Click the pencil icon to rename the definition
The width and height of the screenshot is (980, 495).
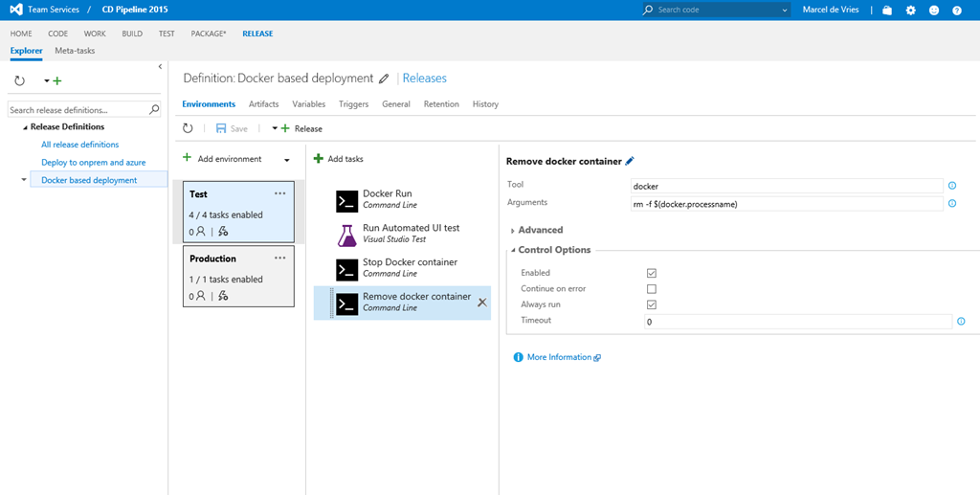point(385,79)
